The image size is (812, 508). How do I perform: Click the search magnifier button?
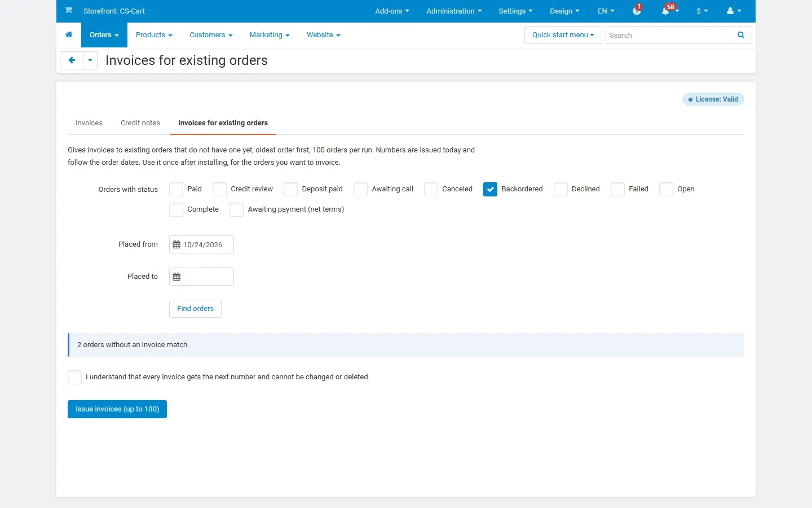coord(741,35)
